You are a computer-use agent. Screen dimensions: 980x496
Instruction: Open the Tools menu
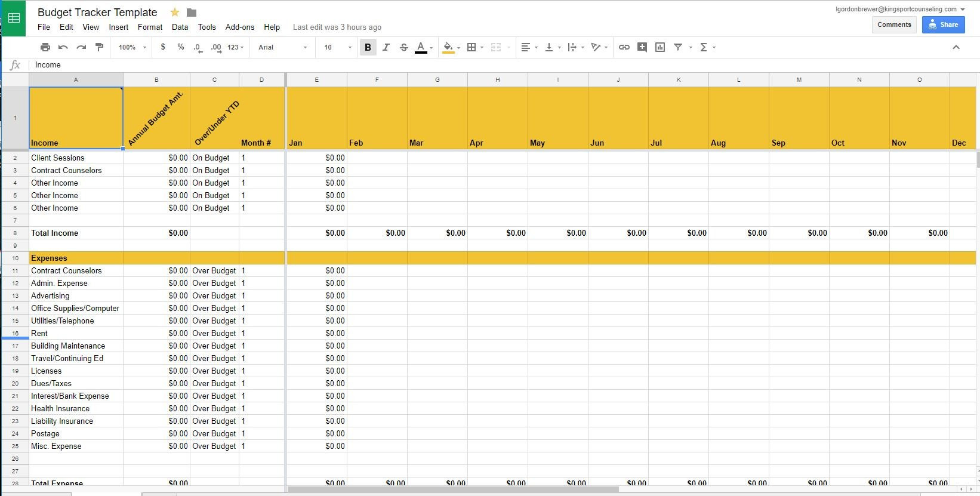point(207,27)
